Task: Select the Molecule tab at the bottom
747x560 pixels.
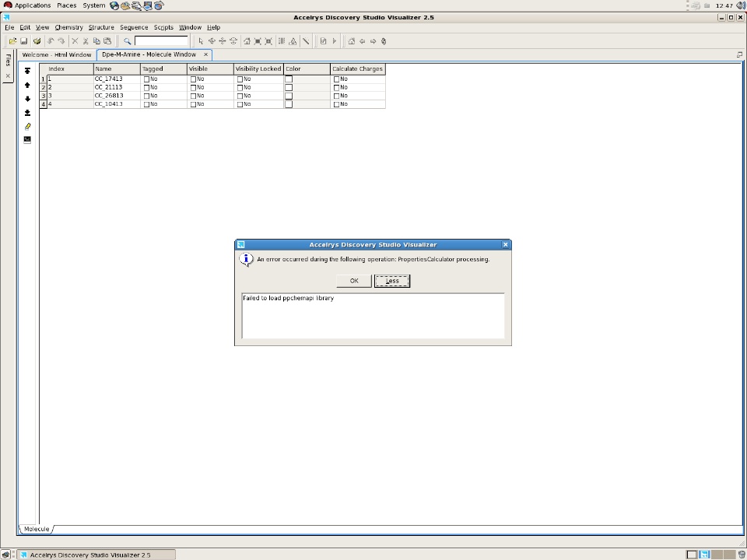Action: click(37, 529)
